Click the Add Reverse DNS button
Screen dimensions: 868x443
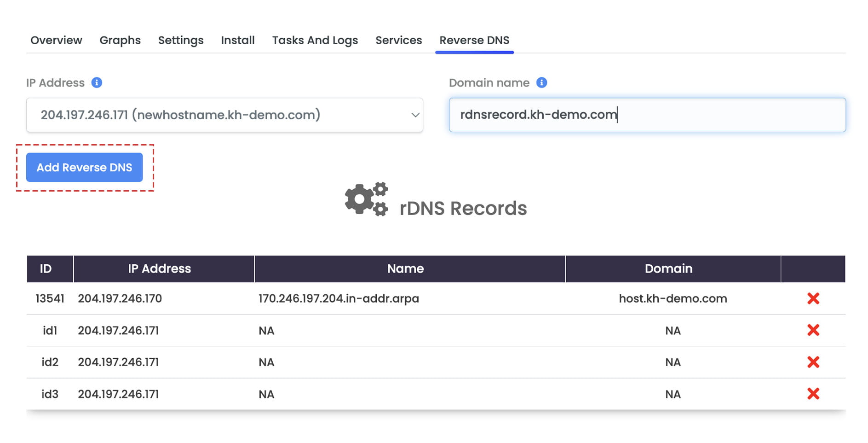[84, 167]
